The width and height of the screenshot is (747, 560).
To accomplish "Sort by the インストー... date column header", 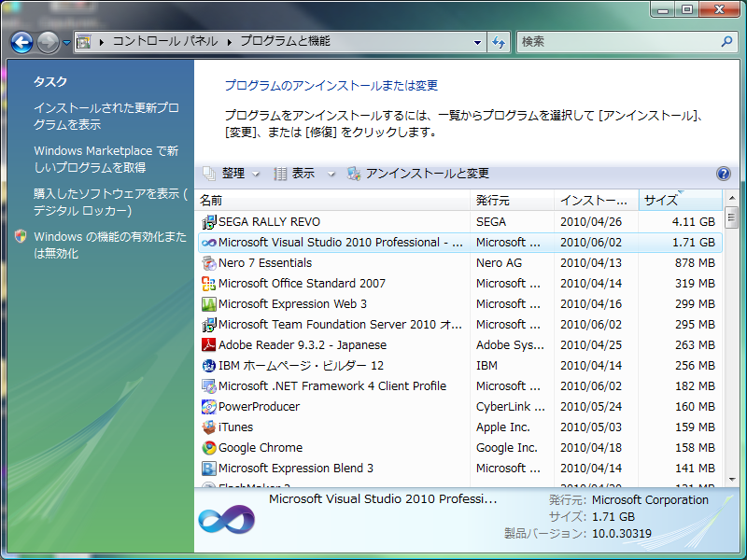I will (597, 200).
